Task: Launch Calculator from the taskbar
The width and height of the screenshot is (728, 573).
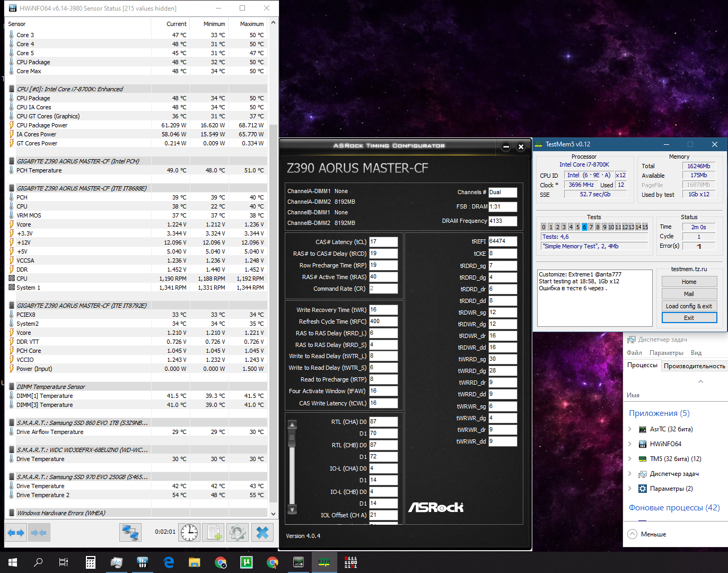Action: point(91,562)
